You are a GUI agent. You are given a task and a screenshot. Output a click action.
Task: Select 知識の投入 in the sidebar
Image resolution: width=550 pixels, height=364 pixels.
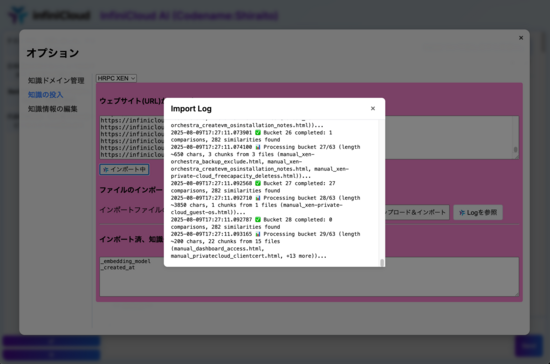45,95
